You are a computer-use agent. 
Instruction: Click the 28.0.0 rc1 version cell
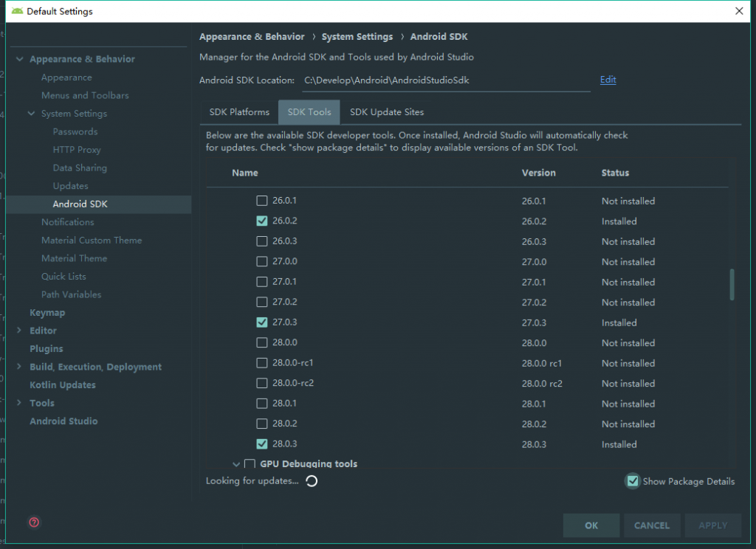[x=542, y=363]
